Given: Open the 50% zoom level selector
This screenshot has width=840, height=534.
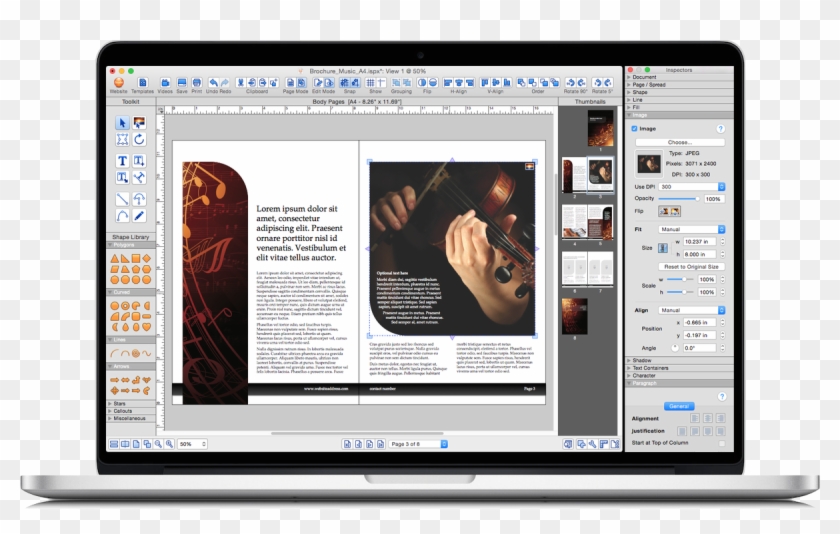Looking at the screenshot, I should pos(192,444).
